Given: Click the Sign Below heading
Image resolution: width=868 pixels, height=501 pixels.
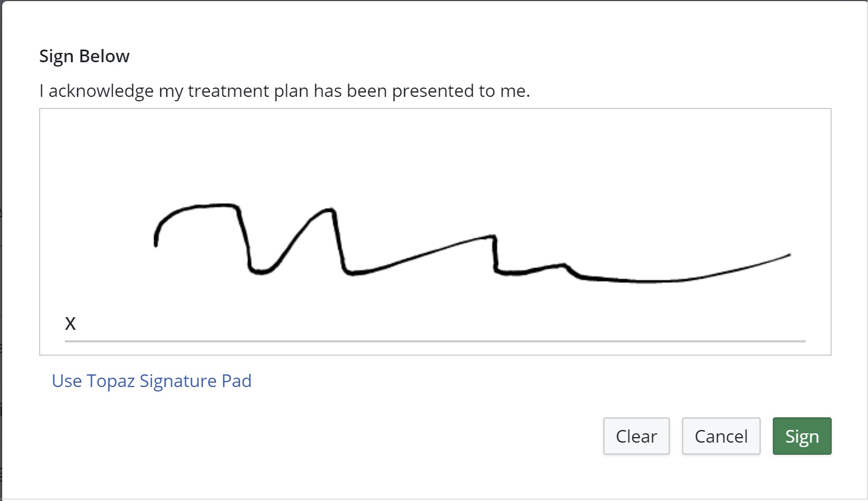Looking at the screenshot, I should [84, 56].
